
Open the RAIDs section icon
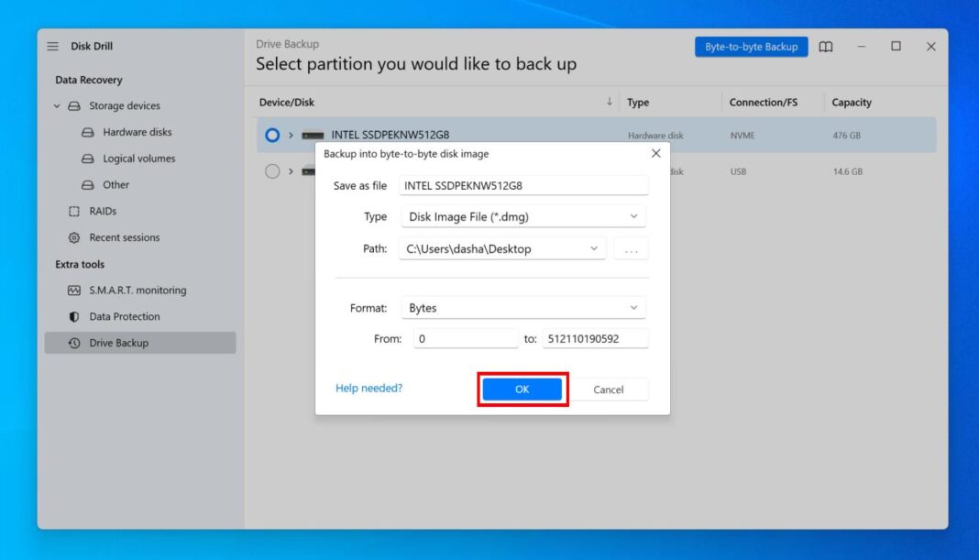74,211
